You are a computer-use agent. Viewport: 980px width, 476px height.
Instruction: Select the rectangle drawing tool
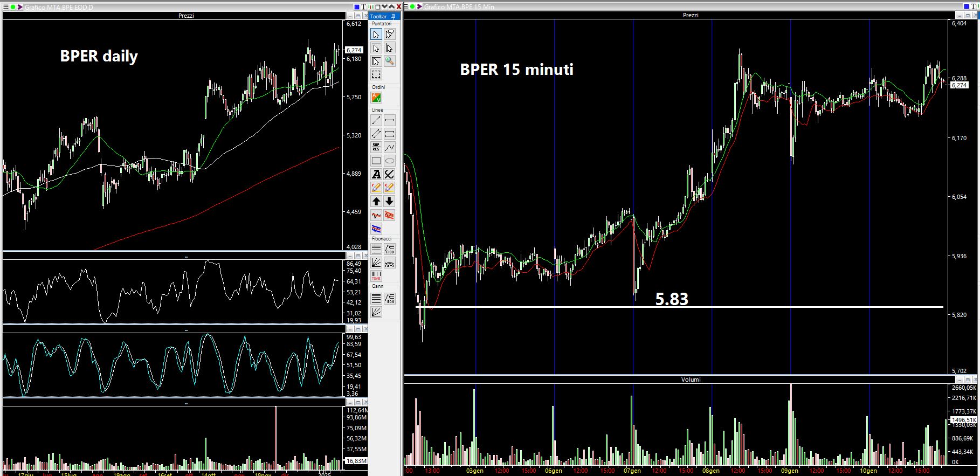pos(376,161)
